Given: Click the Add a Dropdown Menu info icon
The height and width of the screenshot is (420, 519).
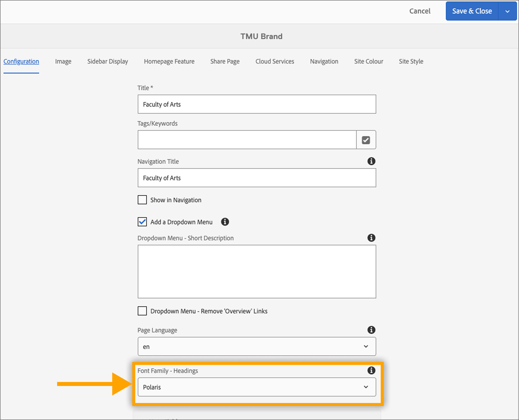Looking at the screenshot, I should pos(225,222).
